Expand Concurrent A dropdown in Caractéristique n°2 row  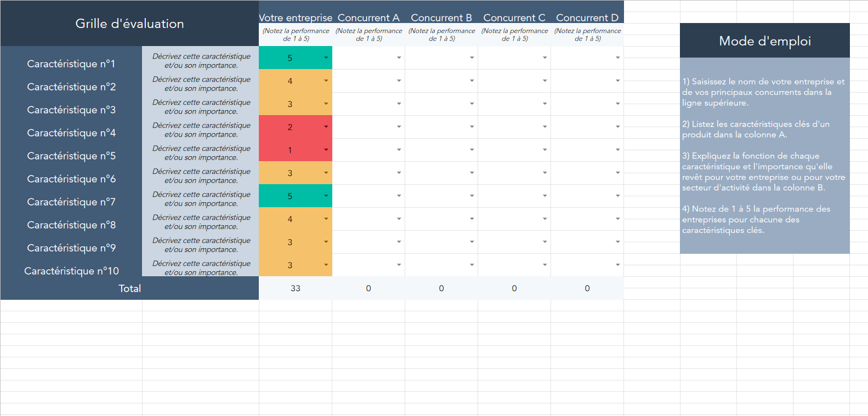click(399, 81)
